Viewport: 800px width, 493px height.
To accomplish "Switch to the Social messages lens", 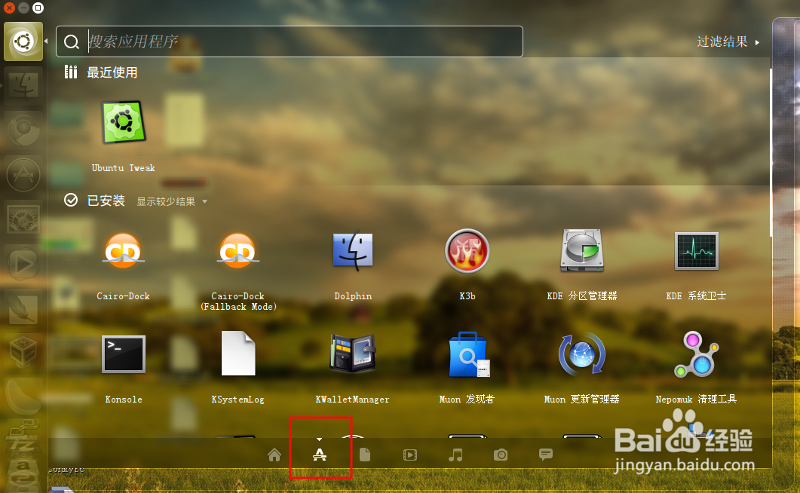I will pyautogui.click(x=545, y=455).
